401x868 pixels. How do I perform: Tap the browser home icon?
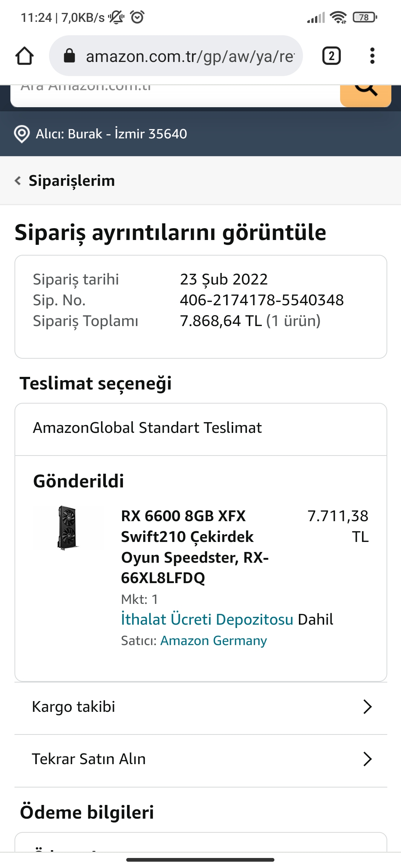(25, 56)
